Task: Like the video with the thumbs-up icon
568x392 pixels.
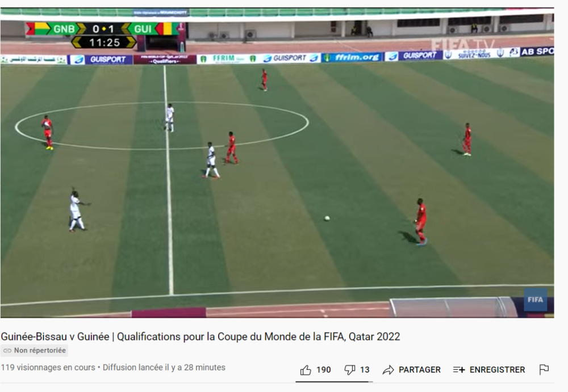Action: click(306, 370)
